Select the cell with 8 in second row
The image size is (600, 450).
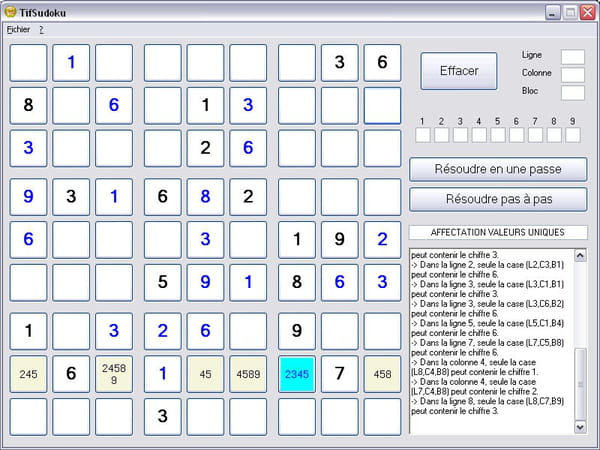pos(28,106)
